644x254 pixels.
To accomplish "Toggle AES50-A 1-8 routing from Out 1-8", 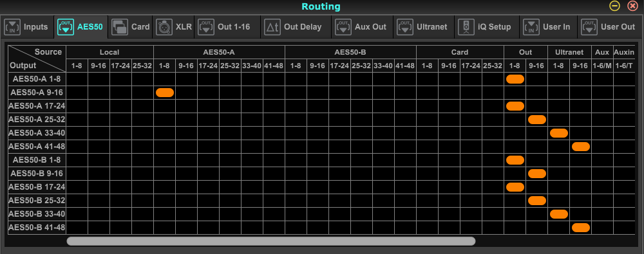I will pos(515,79).
